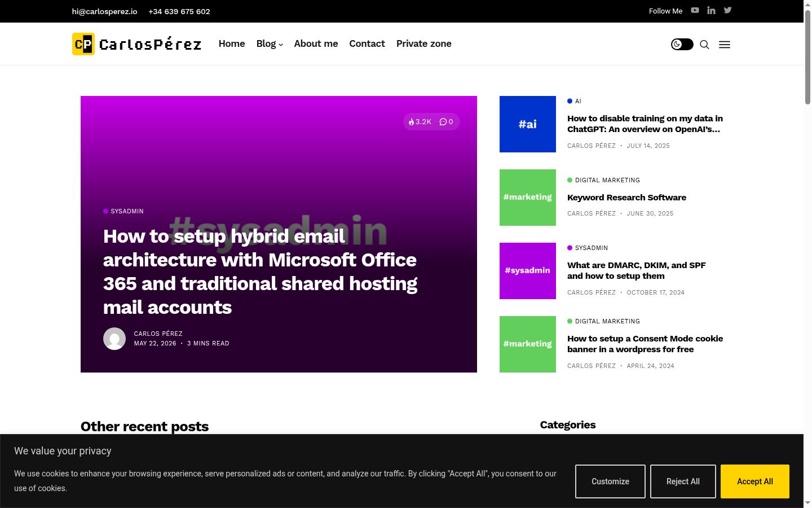
Task: Open the DMARC, DKIM, and SPF post
Action: click(637, 270)
